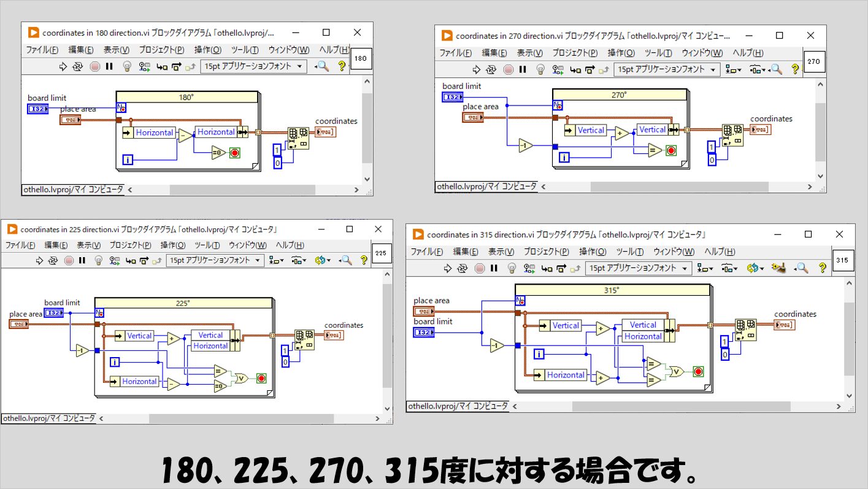Open font dropdown in 180 direction window
This screenshot has height=489, width=868.
(253, 66)
